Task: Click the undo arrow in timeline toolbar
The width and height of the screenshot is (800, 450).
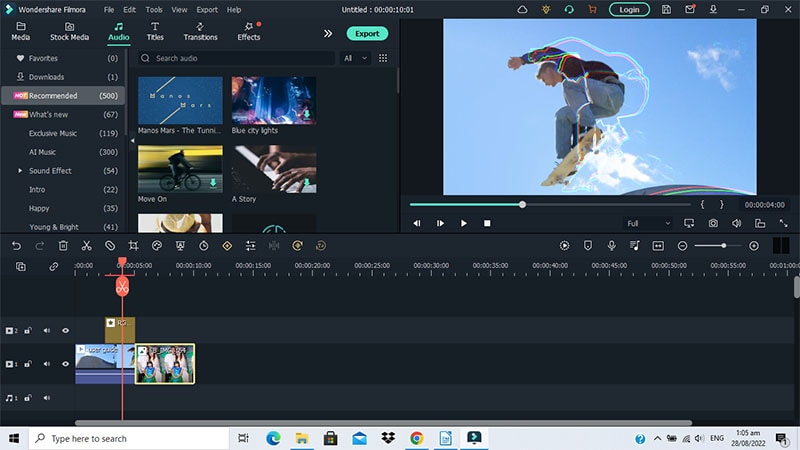Action: coord(16,245)
